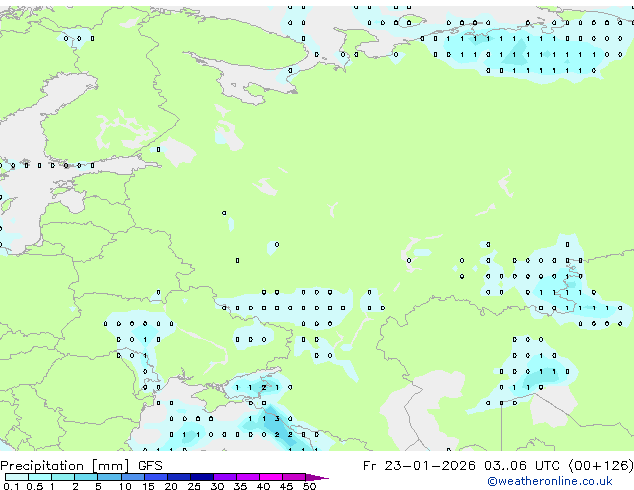The height and width of the screenshot is (490, 634).
Task: Click the '25' legend scale label
Action: tap(194, 486)
